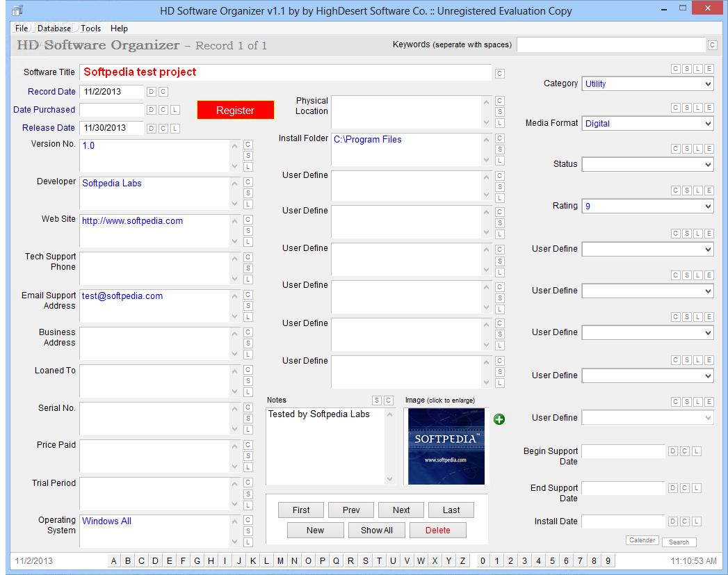Screen dimensions: 728x575
Task: Expand the Status dropdown
Action: click(x=647, y=164)
